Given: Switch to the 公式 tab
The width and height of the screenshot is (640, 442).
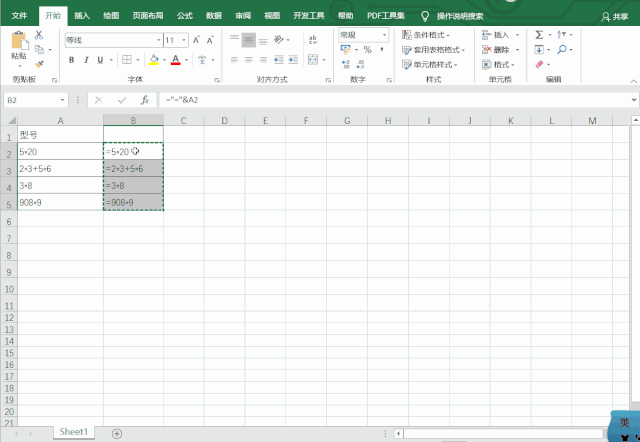Looking at the screenshot, I should [184, 16].
